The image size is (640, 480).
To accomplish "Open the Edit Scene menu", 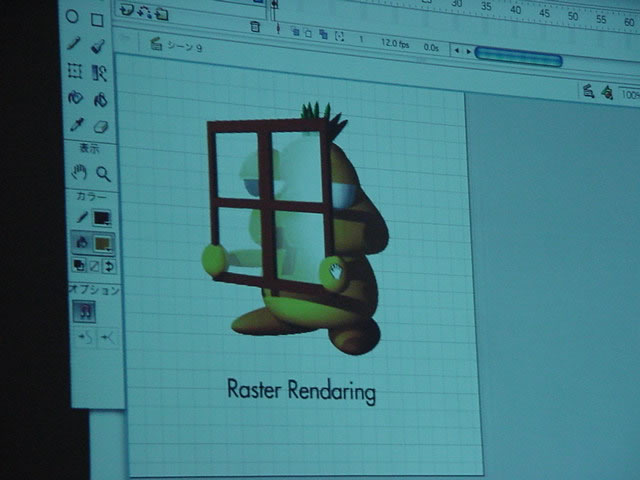I will (x=589, y=92).
